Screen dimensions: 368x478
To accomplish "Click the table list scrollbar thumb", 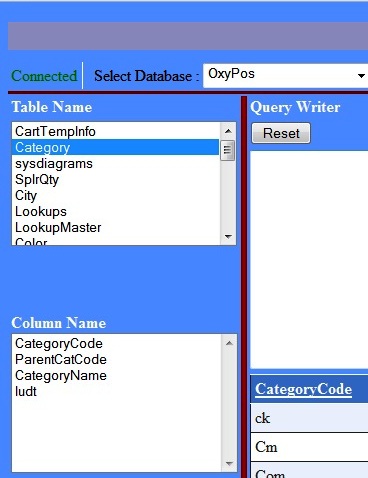I will click(x=228, y=150).
